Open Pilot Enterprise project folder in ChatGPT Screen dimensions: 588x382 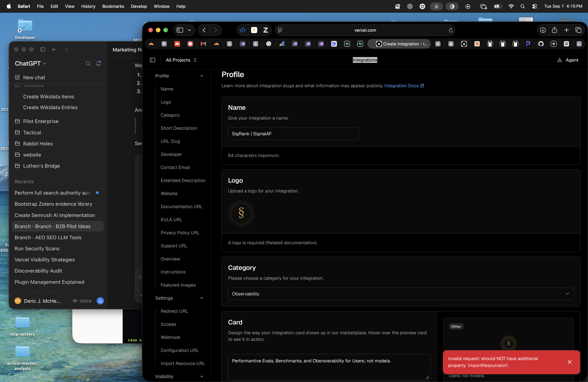click(x=41, y=121)
